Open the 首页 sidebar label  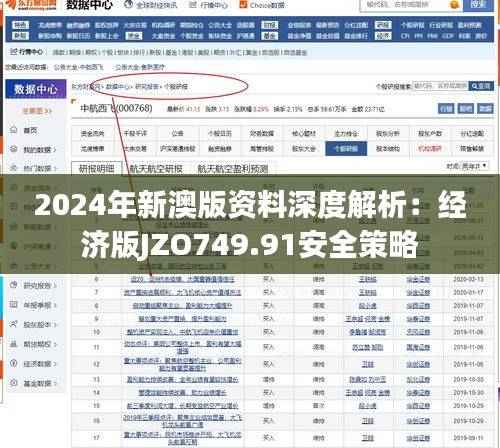click(30, 130)
